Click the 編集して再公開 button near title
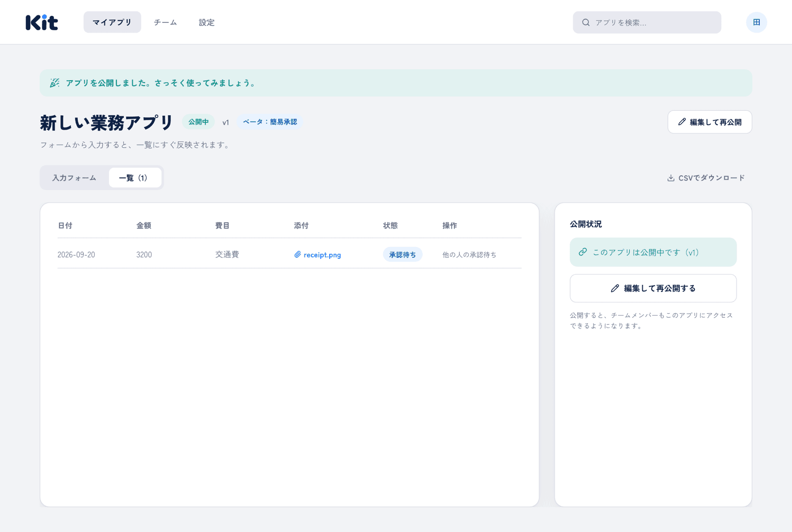Screen dimensions: 792x532 (709, 122)
